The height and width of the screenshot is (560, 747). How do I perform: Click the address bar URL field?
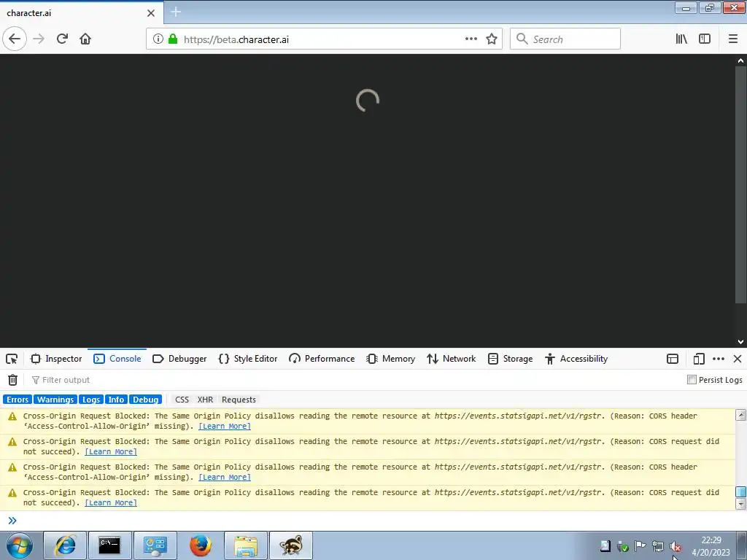point(324,39)
